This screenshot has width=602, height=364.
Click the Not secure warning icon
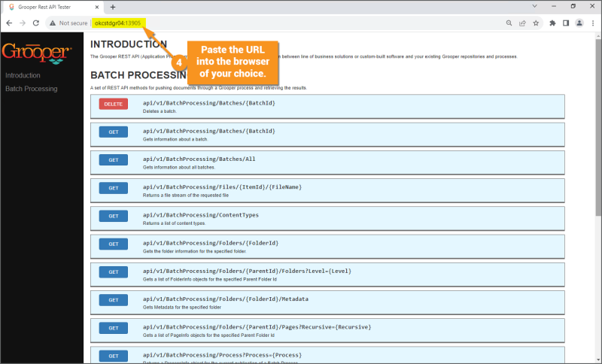(53, 23)
